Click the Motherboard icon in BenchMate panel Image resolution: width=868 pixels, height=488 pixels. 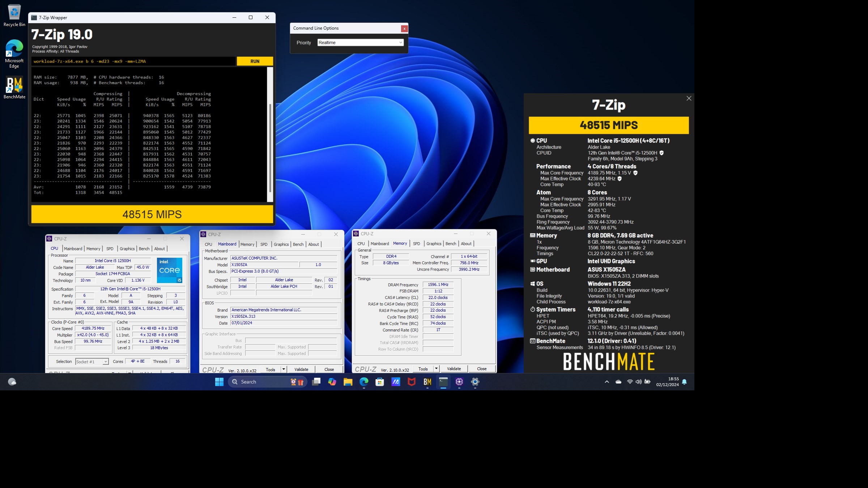[532, 269]
